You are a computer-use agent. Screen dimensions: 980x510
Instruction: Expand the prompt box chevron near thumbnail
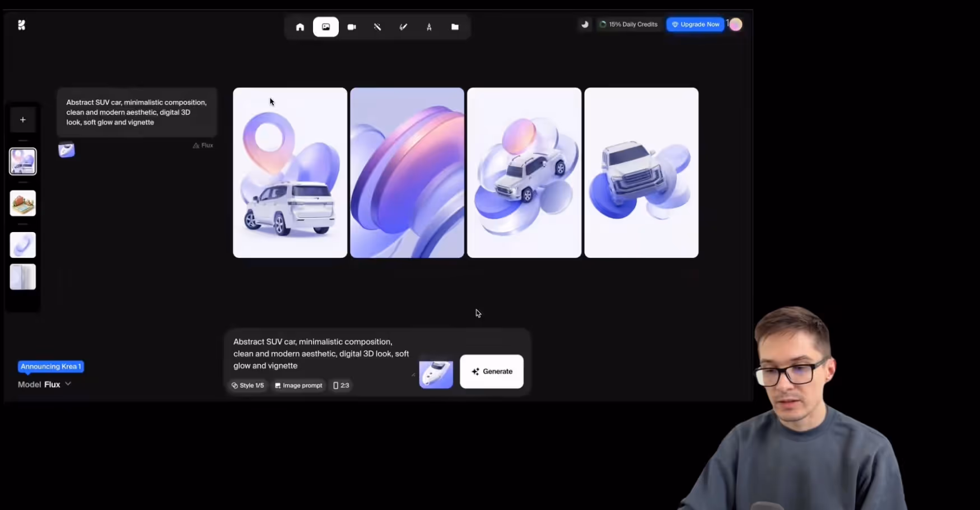(414, 374)
